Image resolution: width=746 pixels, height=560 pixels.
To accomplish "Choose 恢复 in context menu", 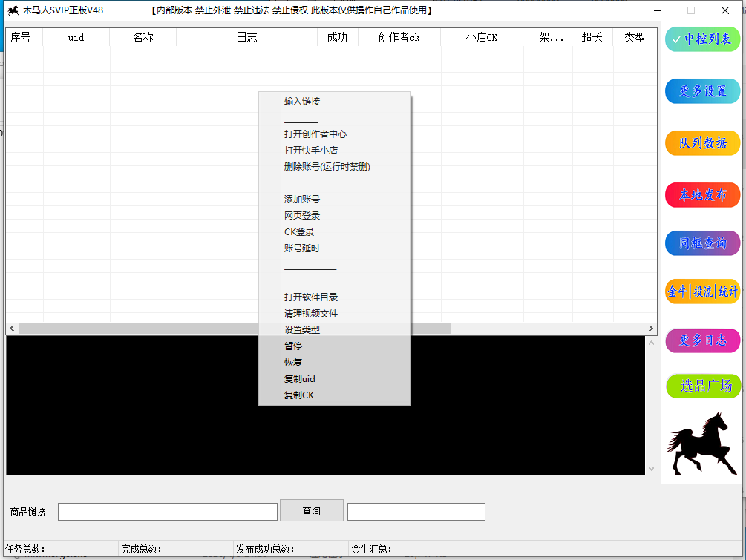I will (335, 362).
